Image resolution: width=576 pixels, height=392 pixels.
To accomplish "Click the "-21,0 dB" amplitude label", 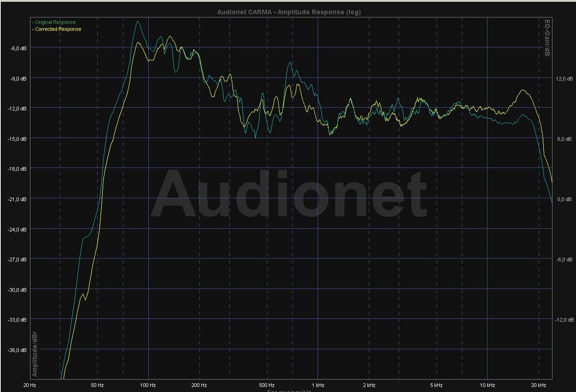I will pos(18,199).
